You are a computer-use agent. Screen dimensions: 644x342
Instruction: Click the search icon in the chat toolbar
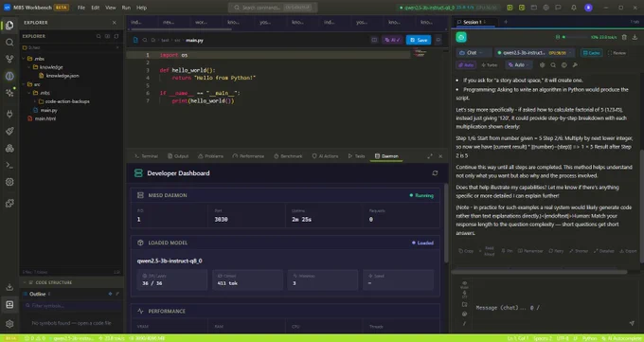click(x=553, y=65)
